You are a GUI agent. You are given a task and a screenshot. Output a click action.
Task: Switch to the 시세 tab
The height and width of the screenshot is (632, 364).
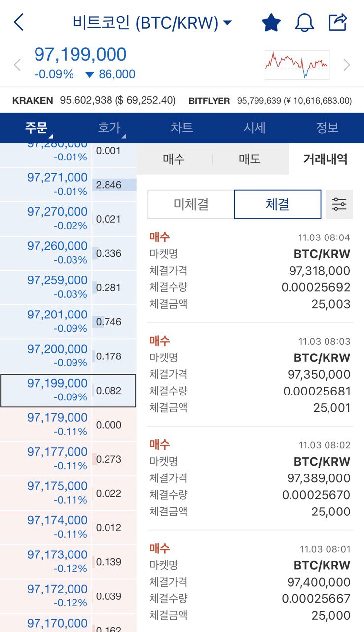[x=255, y=128]
